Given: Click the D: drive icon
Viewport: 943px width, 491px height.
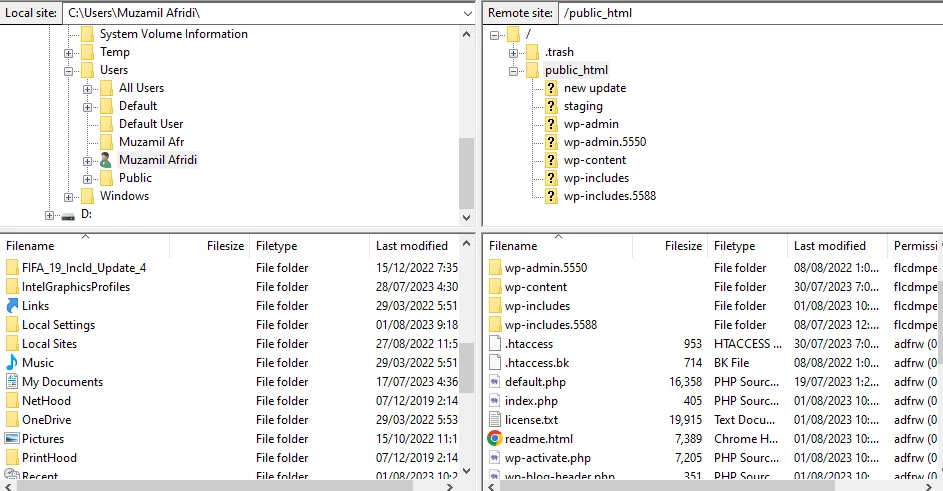Looking at the screenshot, I should click(68, 215).
